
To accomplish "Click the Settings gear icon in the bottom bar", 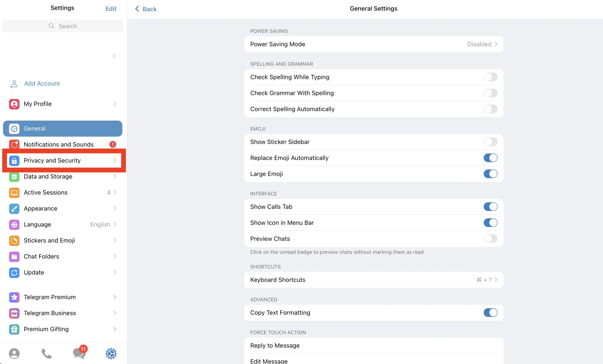I will pos(111,353).
